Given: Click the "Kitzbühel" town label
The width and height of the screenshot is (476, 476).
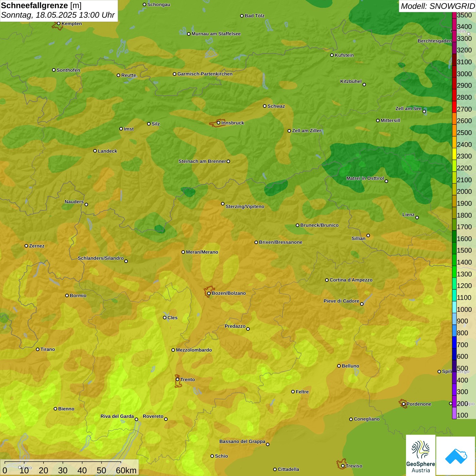Looking at the screenshot, I should click(351, 81).
